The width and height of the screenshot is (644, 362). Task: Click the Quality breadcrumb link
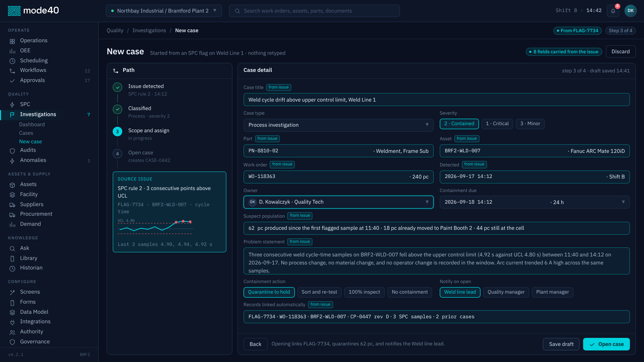(x=115, y=30)
